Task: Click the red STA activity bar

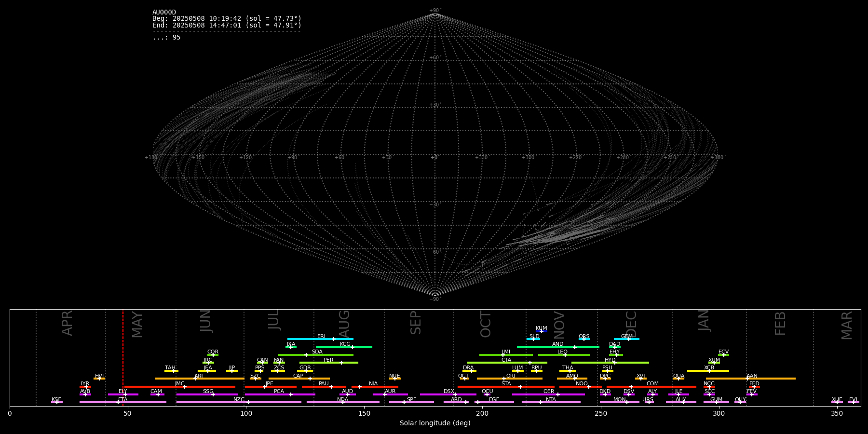Action: coord(506,387)
